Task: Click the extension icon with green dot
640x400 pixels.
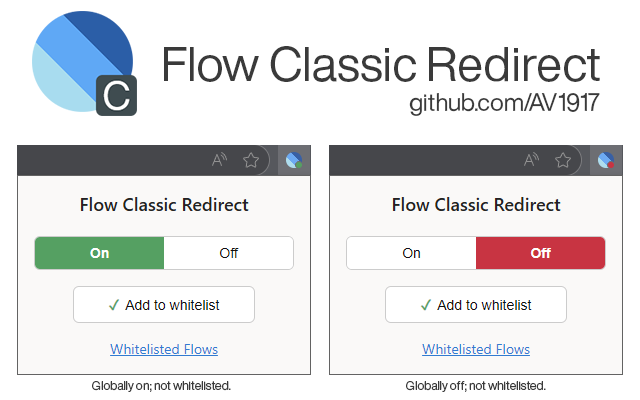Action: click(x=293, y=160)
